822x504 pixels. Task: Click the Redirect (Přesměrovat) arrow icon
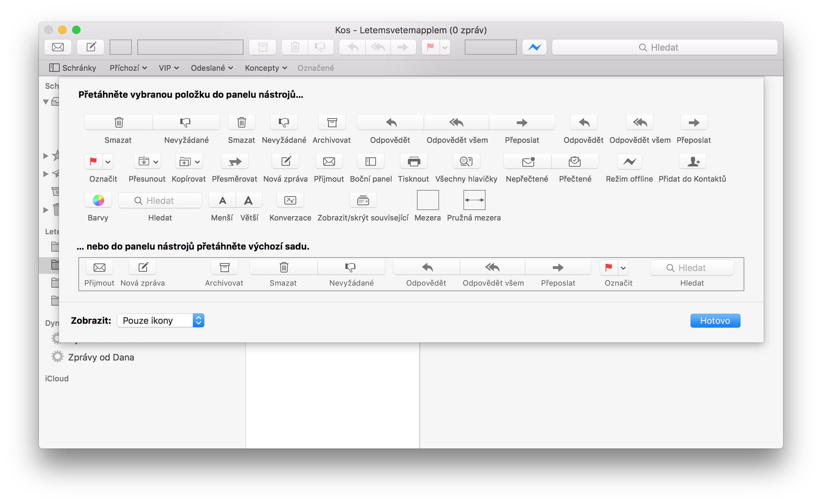[235, 162]
